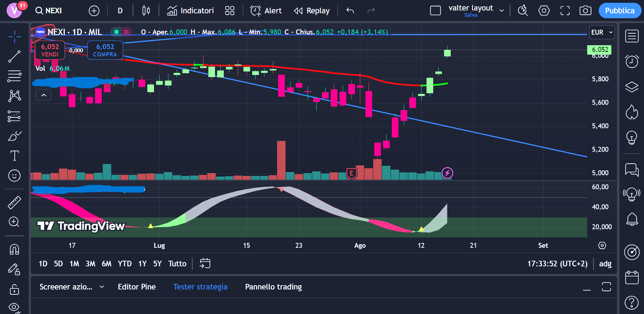Select the trend line drawing tool
The width and height of the screenshot is (644, 314).
[14, 56]
